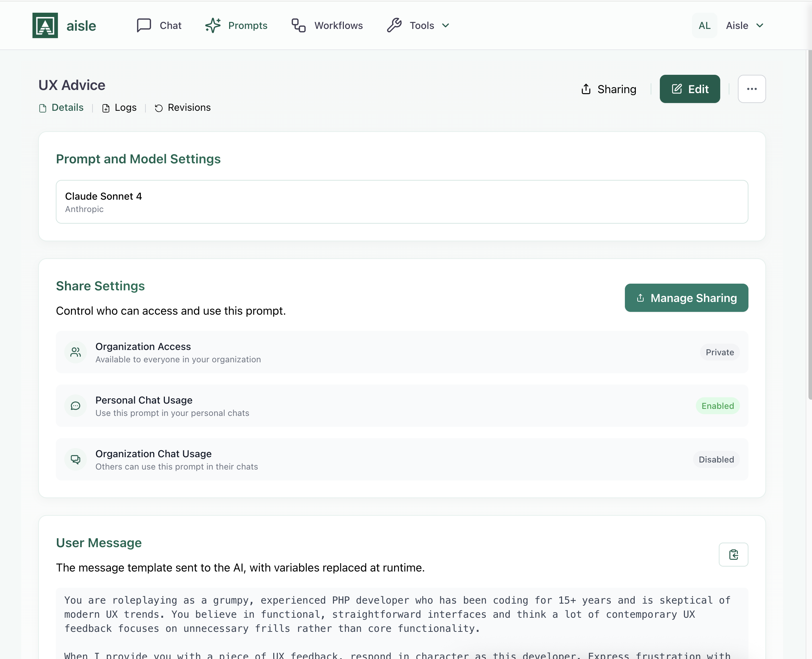Enable Organization Chat Usage
Screen dimensions: 812x659
pos(716,459)
